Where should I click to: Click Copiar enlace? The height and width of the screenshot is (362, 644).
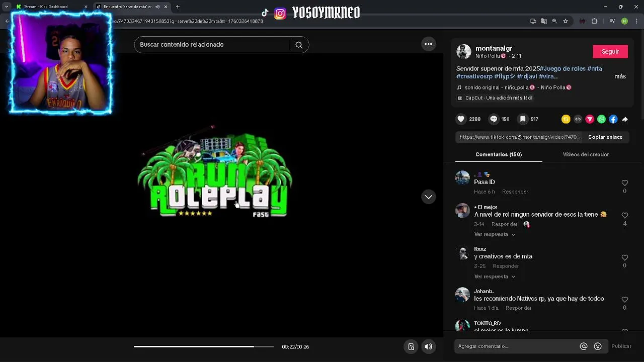(x=605, y=137)
